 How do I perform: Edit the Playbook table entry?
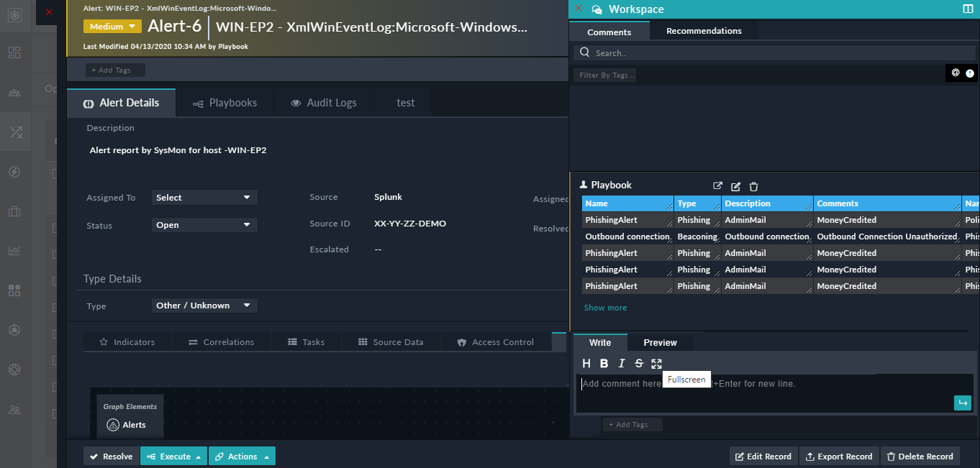(735, 186)
